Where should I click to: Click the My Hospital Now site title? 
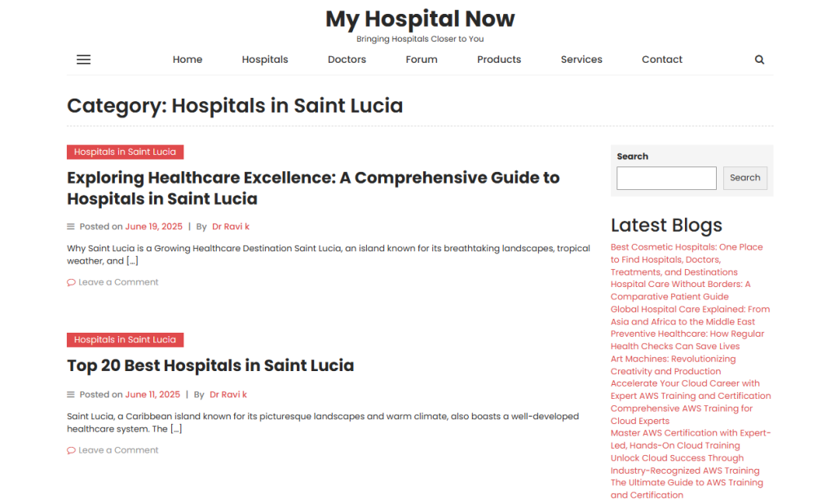[420, 19]
